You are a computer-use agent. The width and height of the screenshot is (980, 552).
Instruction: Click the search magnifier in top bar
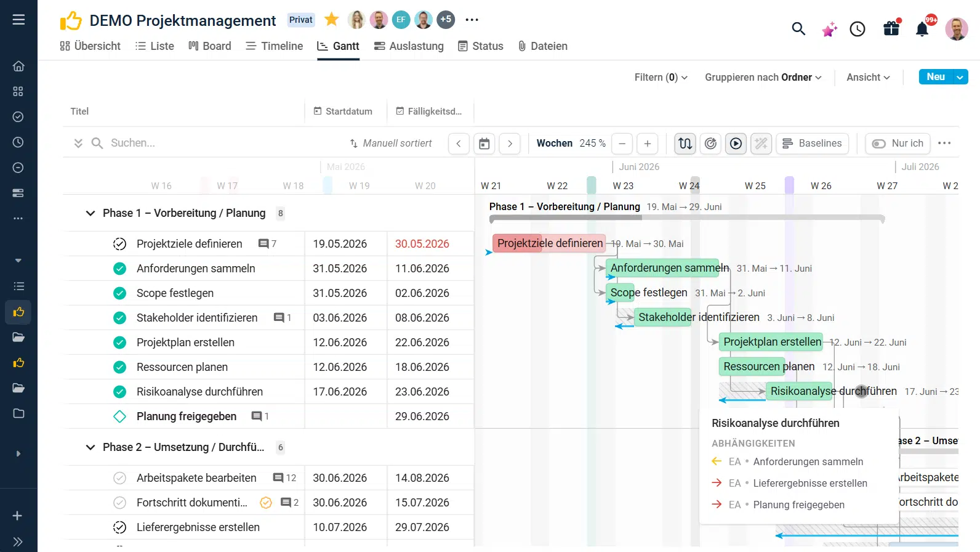(798, 28)
